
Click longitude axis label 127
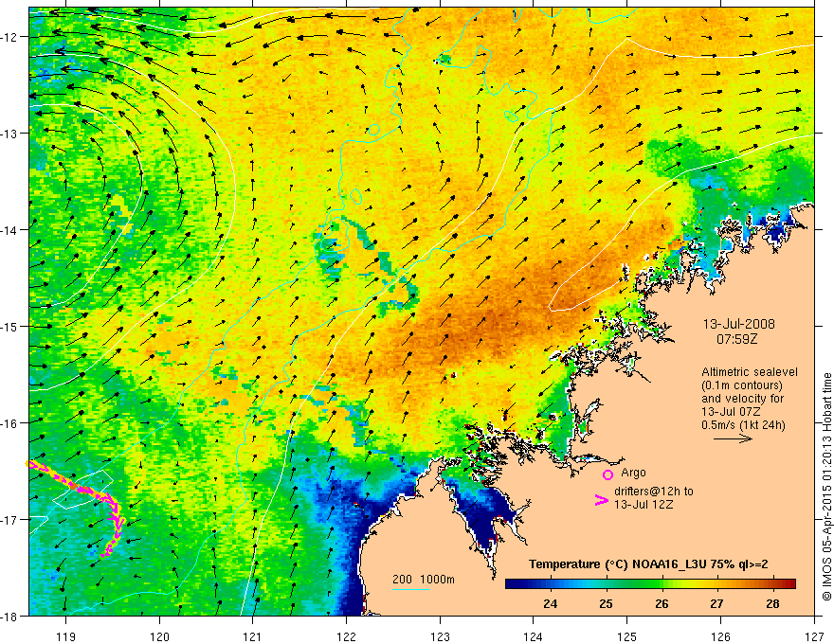pyautogui.click(x=814, y=637)
